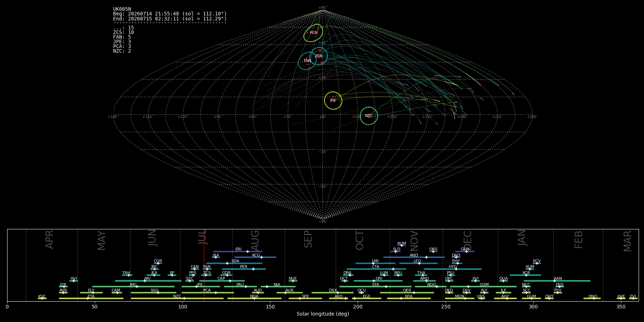
Task: Select the KUM shower marker in November
Action: (x=402, y=245)
